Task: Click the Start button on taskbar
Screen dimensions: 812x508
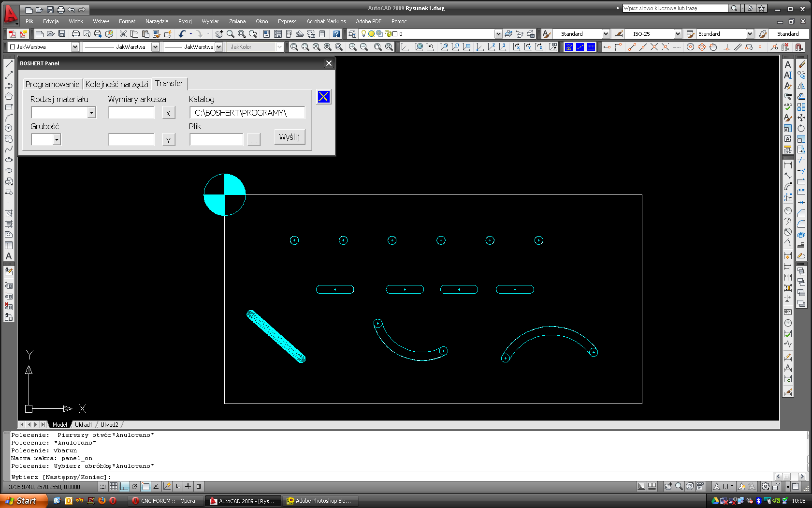Action: point(23,501)
